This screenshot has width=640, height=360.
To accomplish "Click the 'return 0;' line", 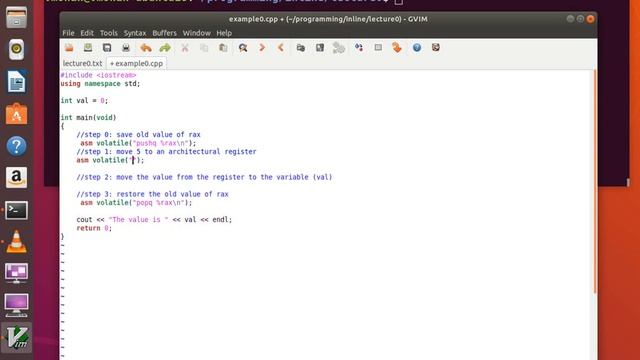I will 94,228.
